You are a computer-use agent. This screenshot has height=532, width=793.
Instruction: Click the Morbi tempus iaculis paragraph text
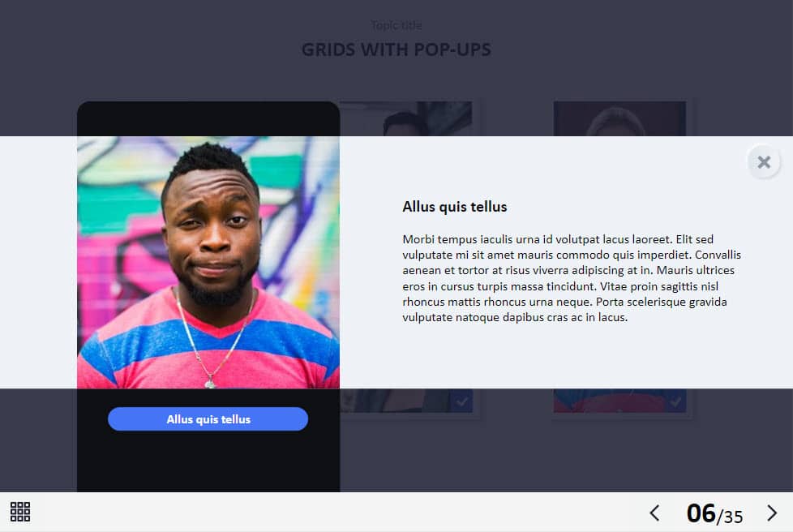572,278
